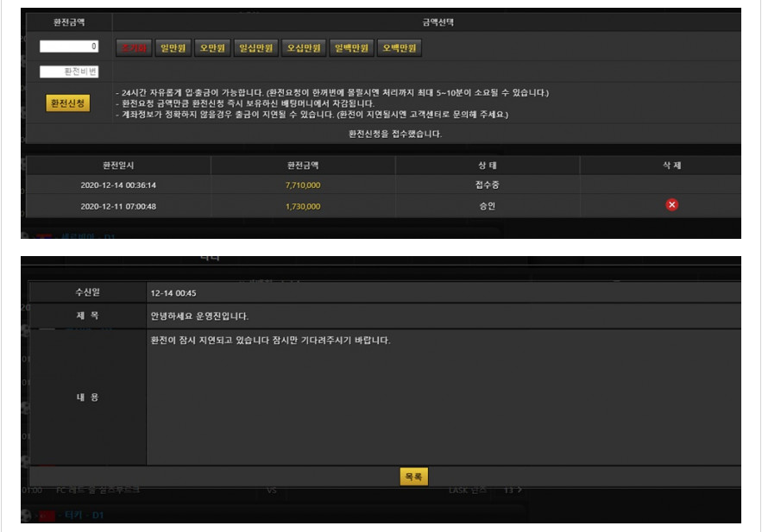762x532 pixels.
Task: Expand the 13 > arrow beside LASK match
Action: [513, 490]
